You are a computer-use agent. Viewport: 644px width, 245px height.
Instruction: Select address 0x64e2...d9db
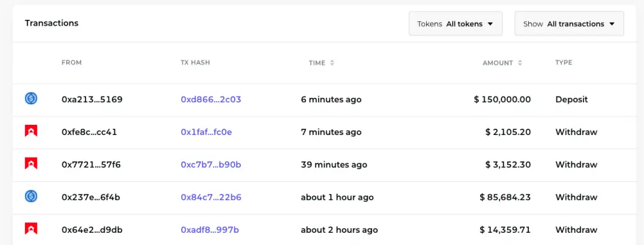[92, 230]
